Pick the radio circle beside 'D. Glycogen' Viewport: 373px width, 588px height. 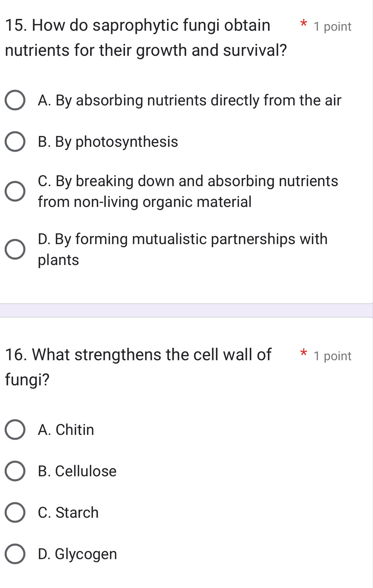[x=15, y=554]
